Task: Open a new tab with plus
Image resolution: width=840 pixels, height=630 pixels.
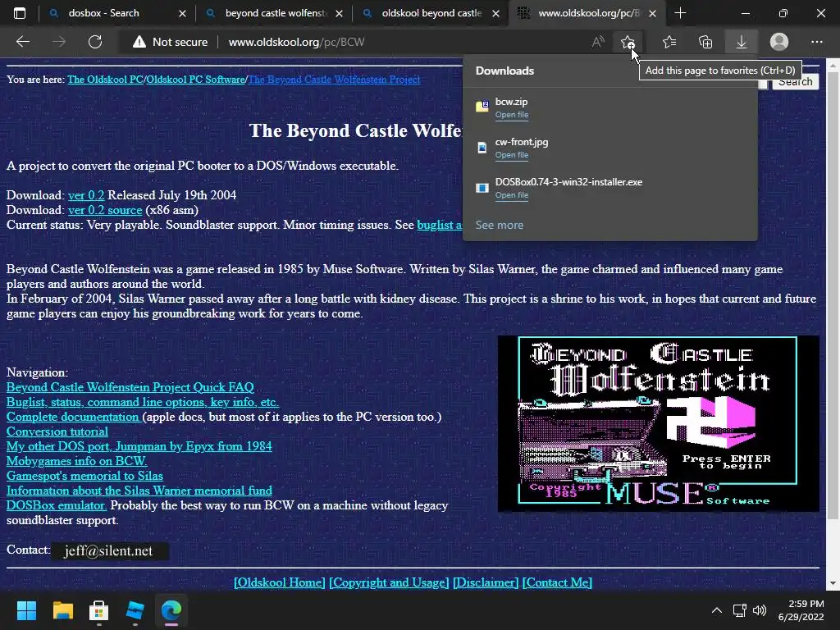Action: 680,13
